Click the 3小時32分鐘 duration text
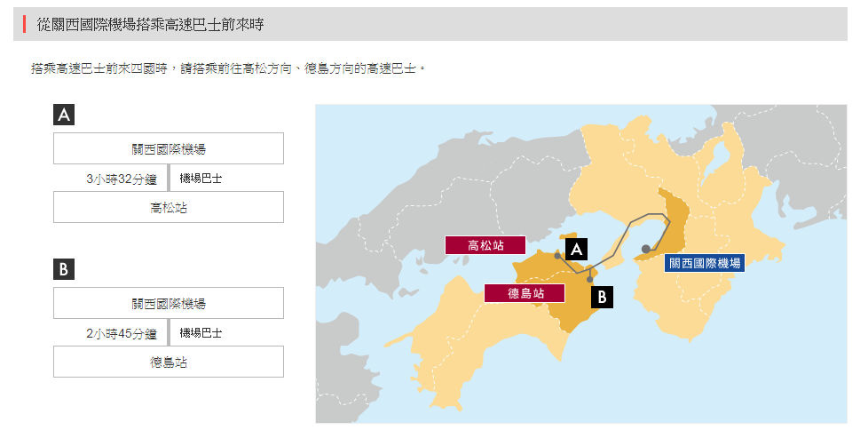 122,179
